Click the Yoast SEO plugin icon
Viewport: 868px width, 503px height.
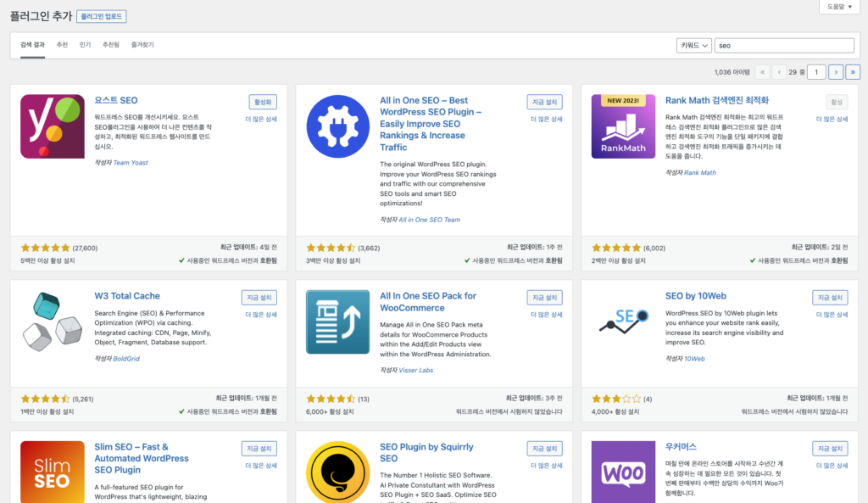(53, 126)
